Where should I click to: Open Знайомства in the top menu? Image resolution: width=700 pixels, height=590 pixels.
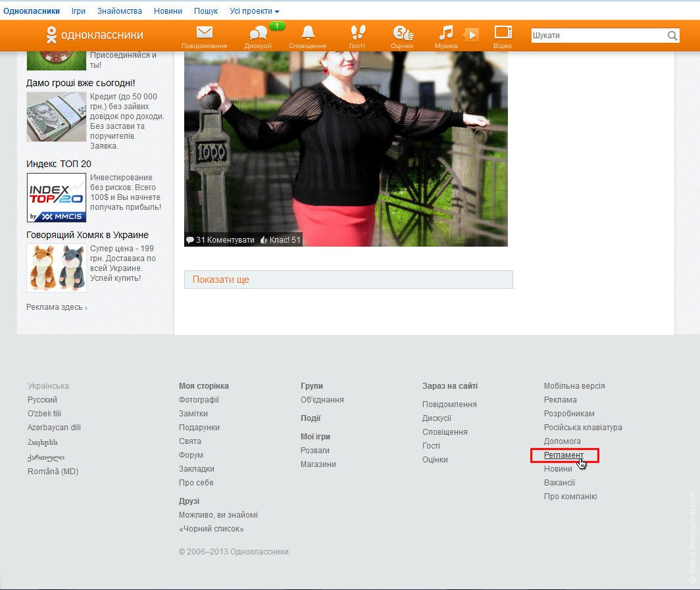(x=120, y=11)
